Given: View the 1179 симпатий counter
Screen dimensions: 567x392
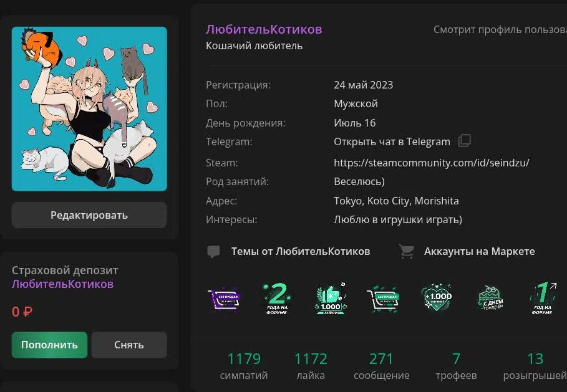Looking at the screenshot, I should pos(244,366).
